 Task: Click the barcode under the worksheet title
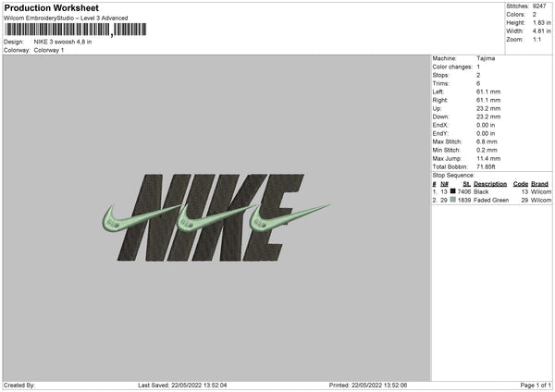pyautogui.click(x=76, y=30)
